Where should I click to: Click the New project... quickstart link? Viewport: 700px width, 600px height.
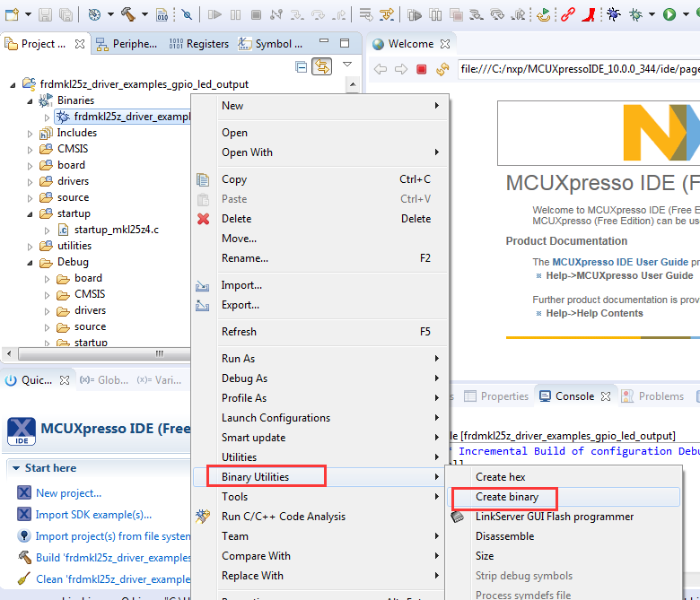[x=68, y=493]
